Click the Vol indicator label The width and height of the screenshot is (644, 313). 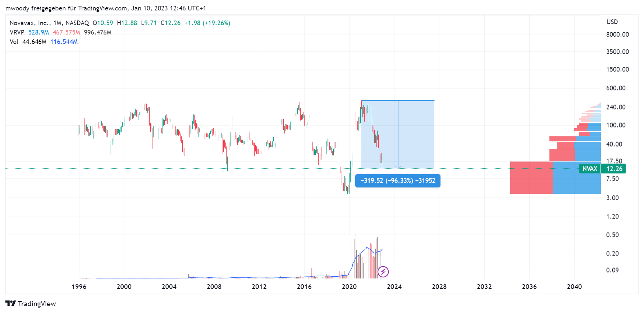click(14, 42)
